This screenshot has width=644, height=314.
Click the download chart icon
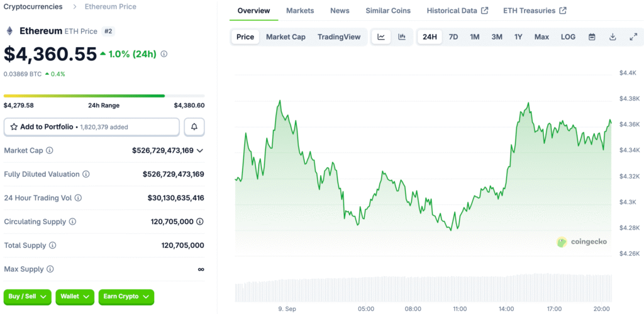pos(613,37)
